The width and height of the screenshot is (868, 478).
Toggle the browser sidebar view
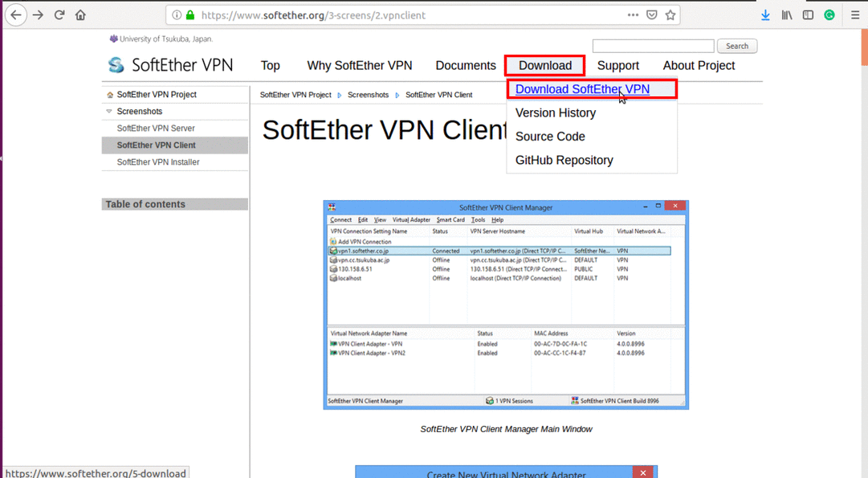click(x=809, y=15)
